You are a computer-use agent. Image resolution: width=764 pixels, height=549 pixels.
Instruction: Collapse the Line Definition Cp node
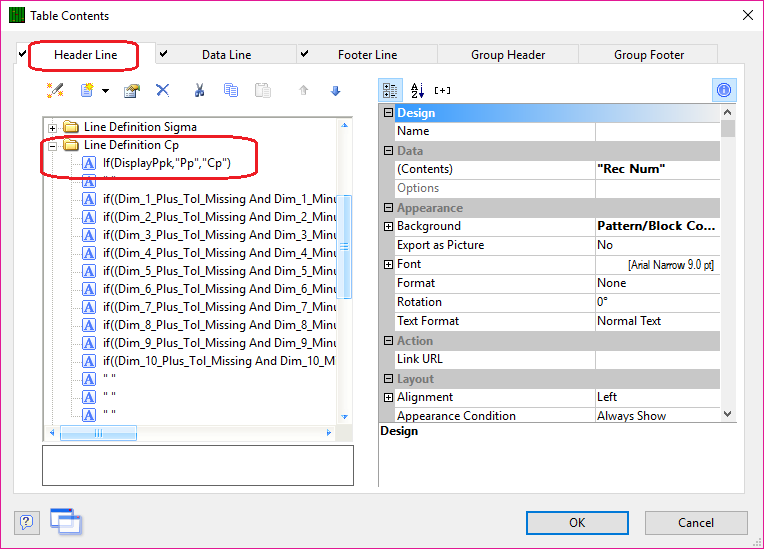pyautogui.click(x=53, y=146)
